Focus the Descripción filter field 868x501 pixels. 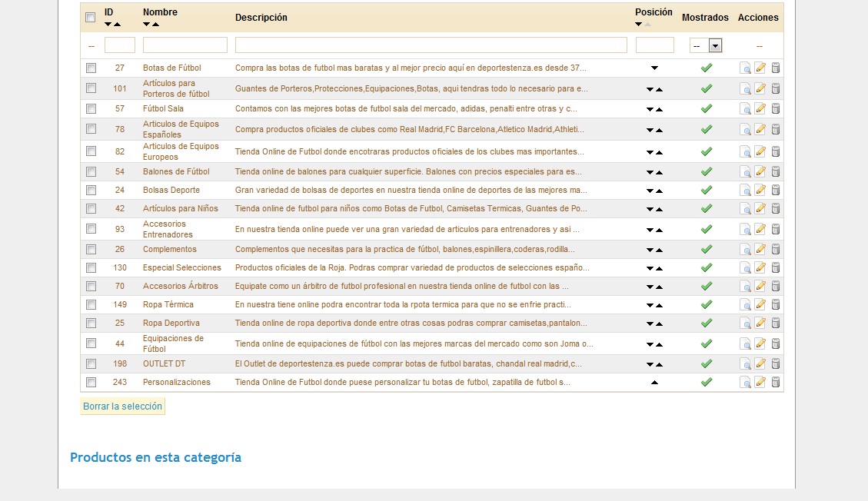coord(431,45)
